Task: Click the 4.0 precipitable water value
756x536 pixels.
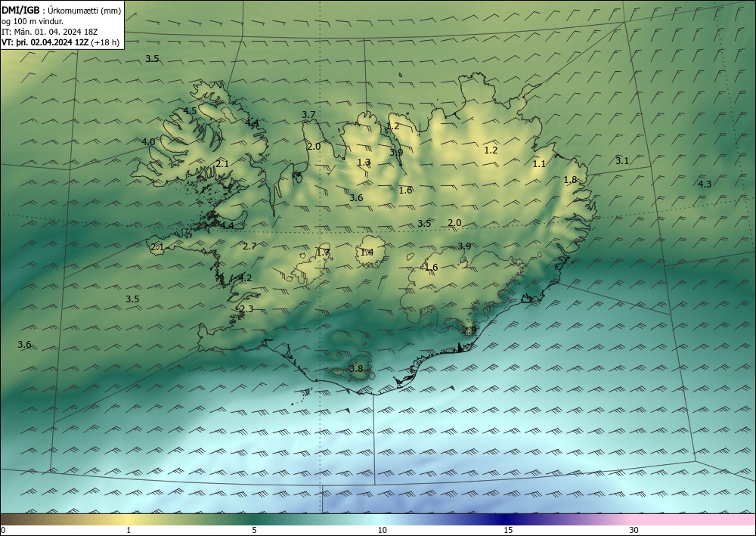Action: point(148,141)
